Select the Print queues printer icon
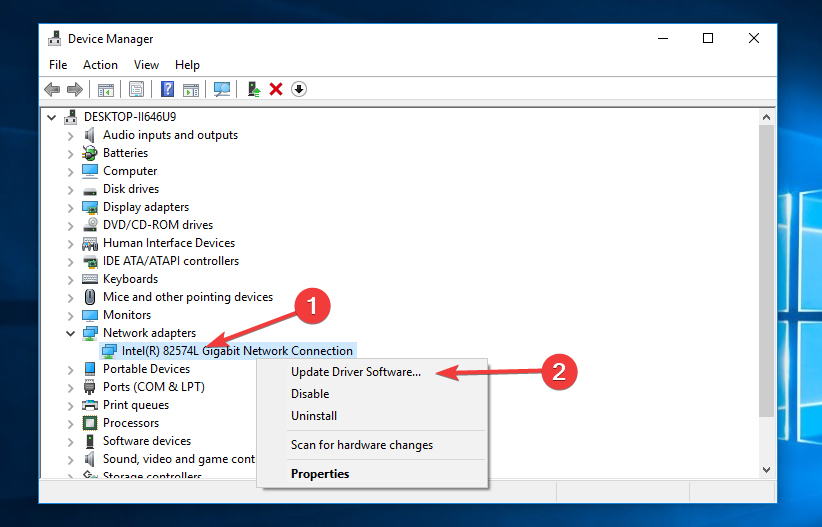This screenshot has width=822, height=527. click(90, 405)
